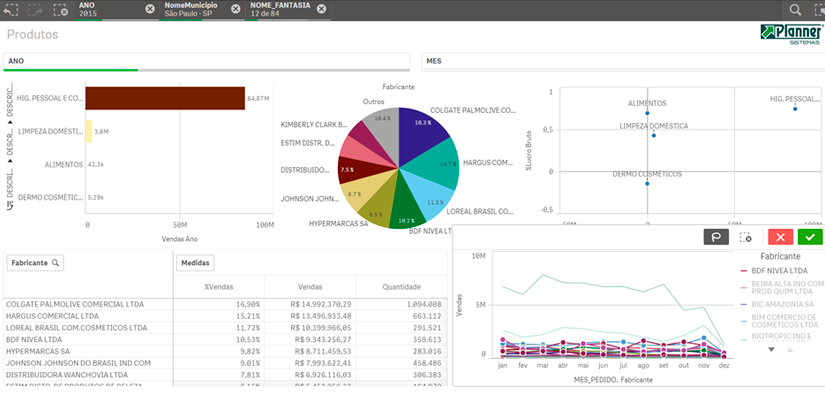825x399 pixels.
Task: Click the KIMBERLY CLARK pie label
Action: pos(315,125)
